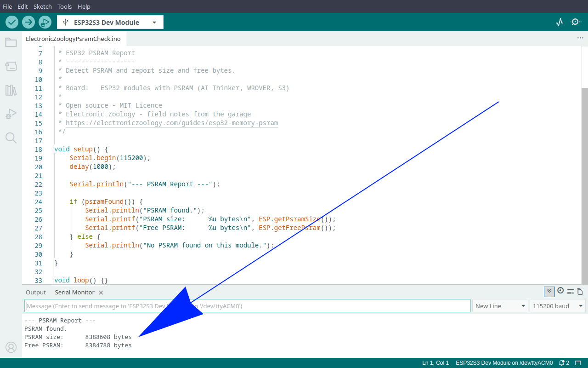588x368 pixels.
Task: Toggle bottom panel icon in status bar
Action: (x=578, y=363)
